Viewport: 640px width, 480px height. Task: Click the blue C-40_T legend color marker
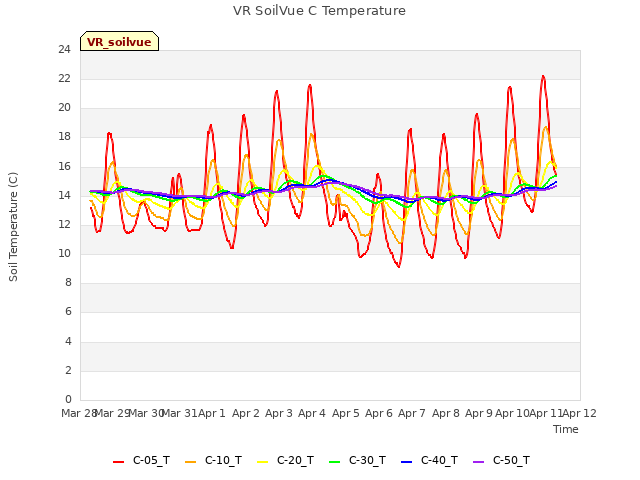pos(407,462)
